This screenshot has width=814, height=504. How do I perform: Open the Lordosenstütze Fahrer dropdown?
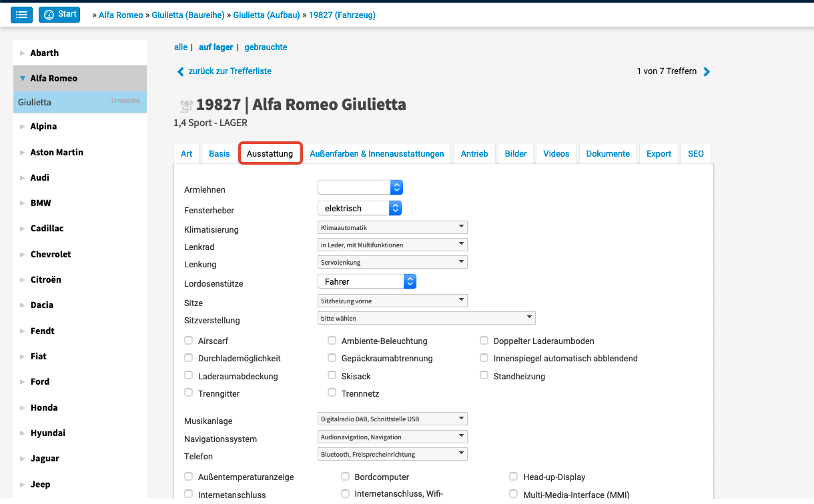pos(367,282)
